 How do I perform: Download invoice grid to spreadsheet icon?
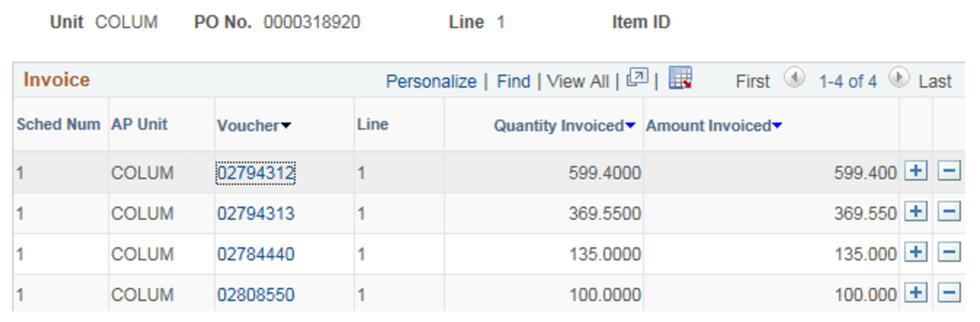pyautogui.click(x=680, y=78)
